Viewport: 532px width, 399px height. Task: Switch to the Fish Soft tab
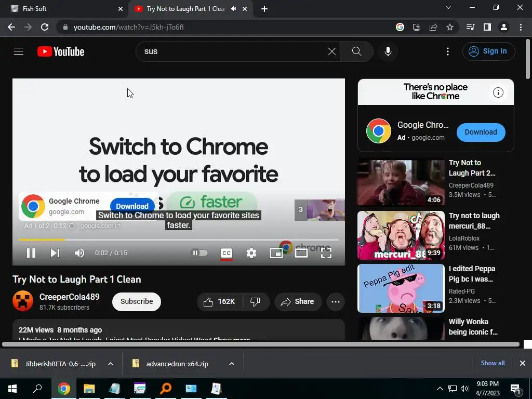click(63, 9)
